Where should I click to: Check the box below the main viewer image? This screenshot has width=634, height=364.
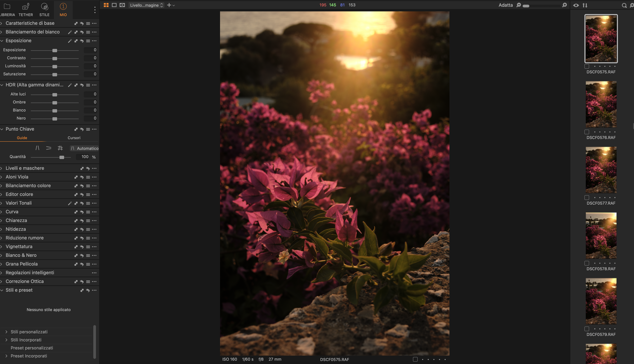(x=415, y=359)
